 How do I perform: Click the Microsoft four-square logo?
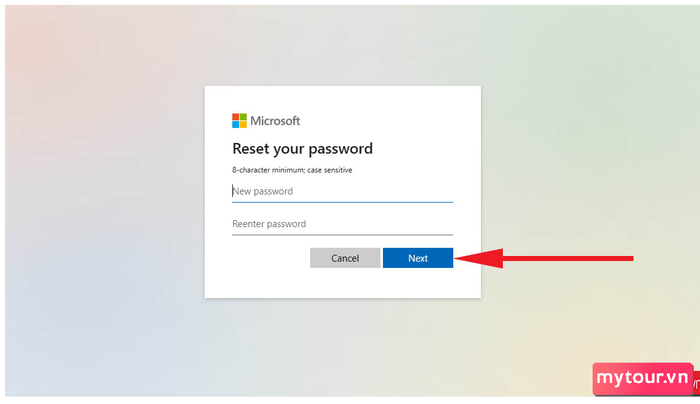pos(239,121)
